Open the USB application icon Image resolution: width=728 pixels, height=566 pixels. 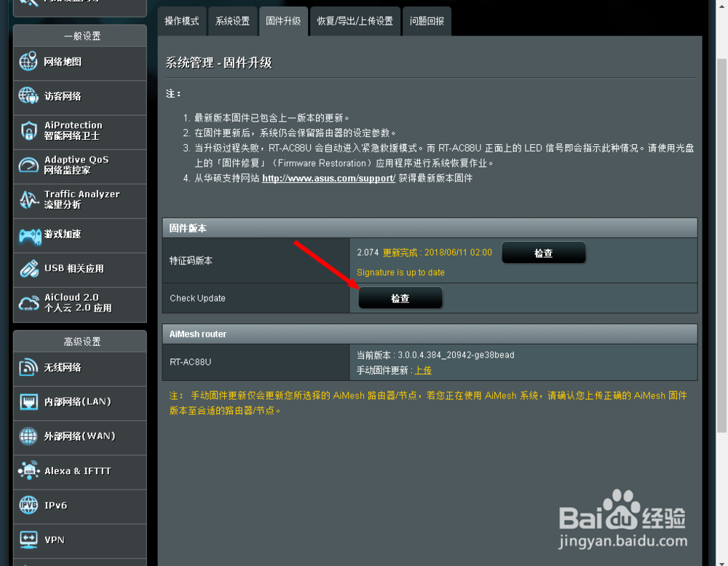tap(29, 269)
